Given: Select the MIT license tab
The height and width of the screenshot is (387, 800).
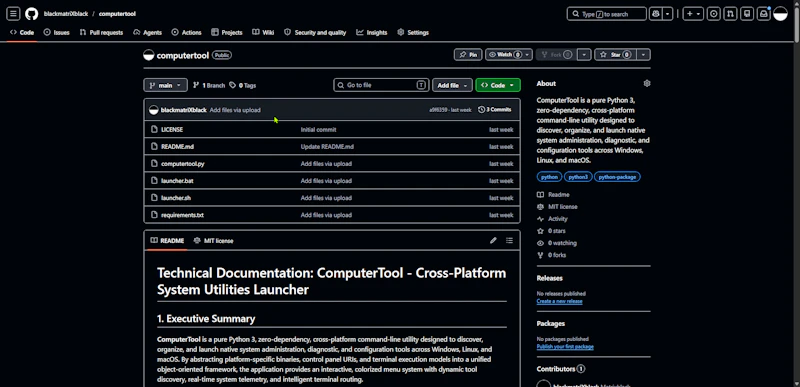Looking at the screenshot, I should pos(213,240).
